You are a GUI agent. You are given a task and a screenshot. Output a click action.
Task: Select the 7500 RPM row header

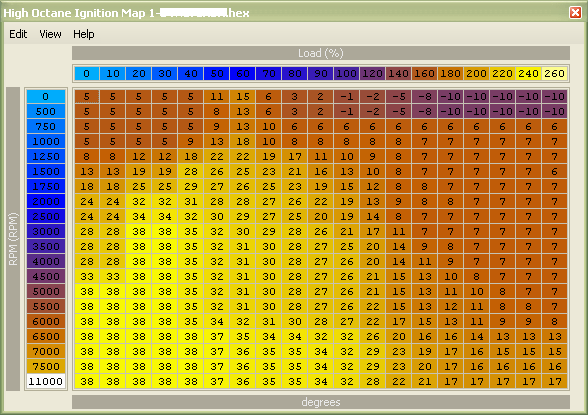(x=46, y=366)
